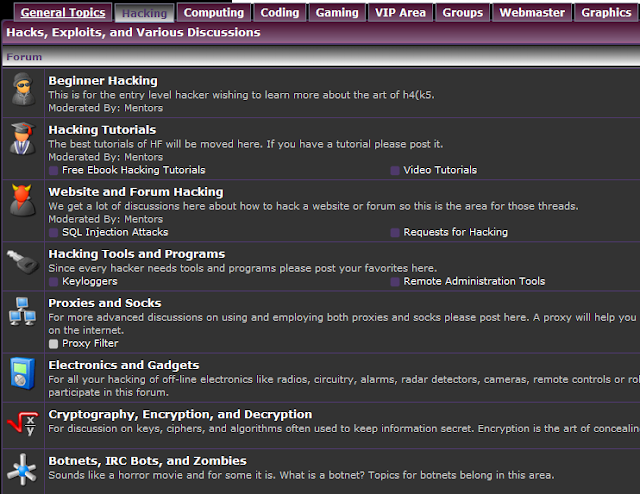Click the grey marker beside Proxy Filter
This screenshot has height=494, width=640.
tap(53, 344)
